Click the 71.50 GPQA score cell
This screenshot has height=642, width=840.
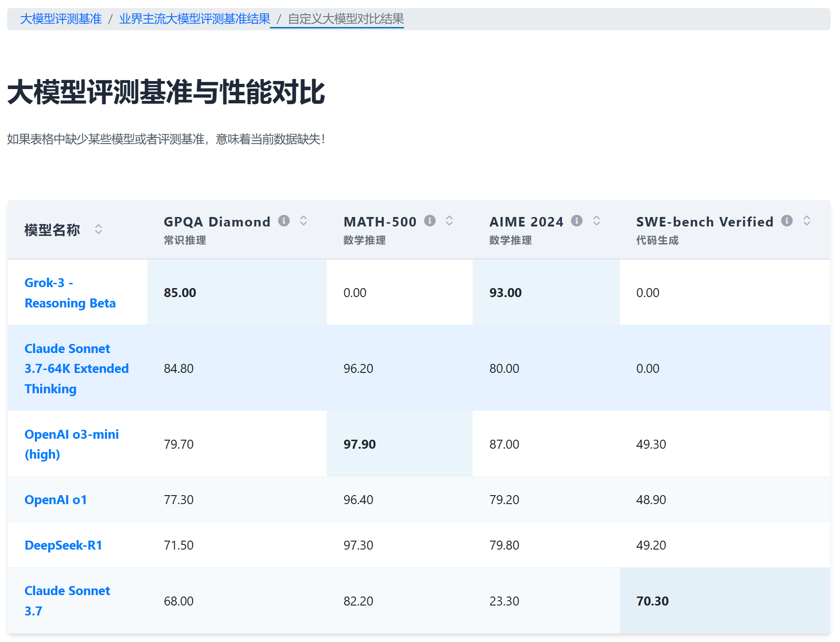click(x=237, y=545)
